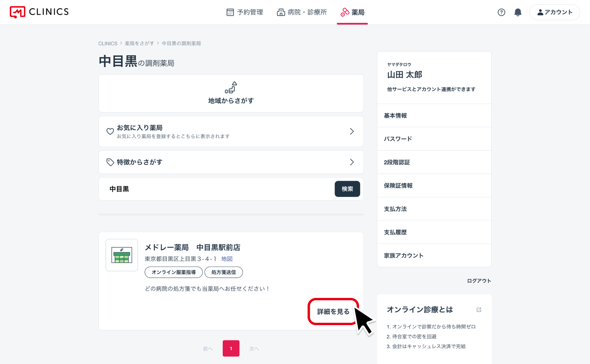Open external link icon for オンライン診療とは
This screenshot has height=364, width=590.
pos(479,310)
